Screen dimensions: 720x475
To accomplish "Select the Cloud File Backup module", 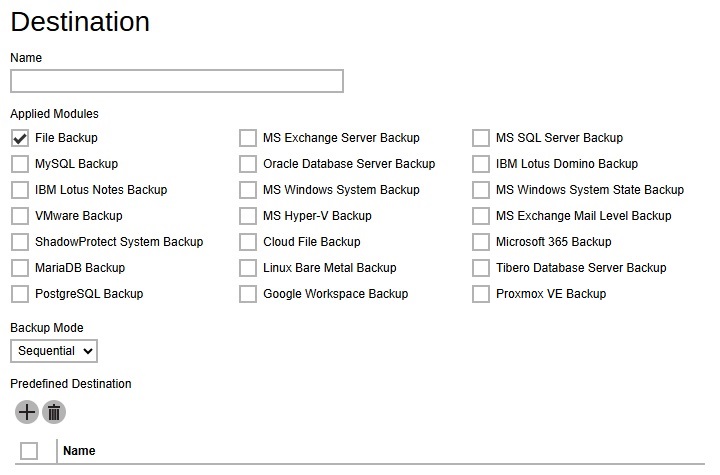I will (x=248, y=242).
